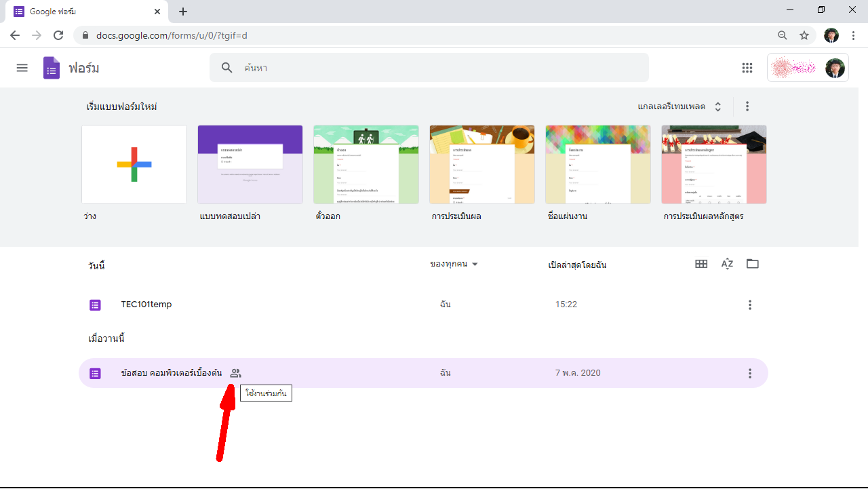Viewport: 868px width, 489px height.
Task: Switch to grid view of forms
Action: tap(701, 264)
